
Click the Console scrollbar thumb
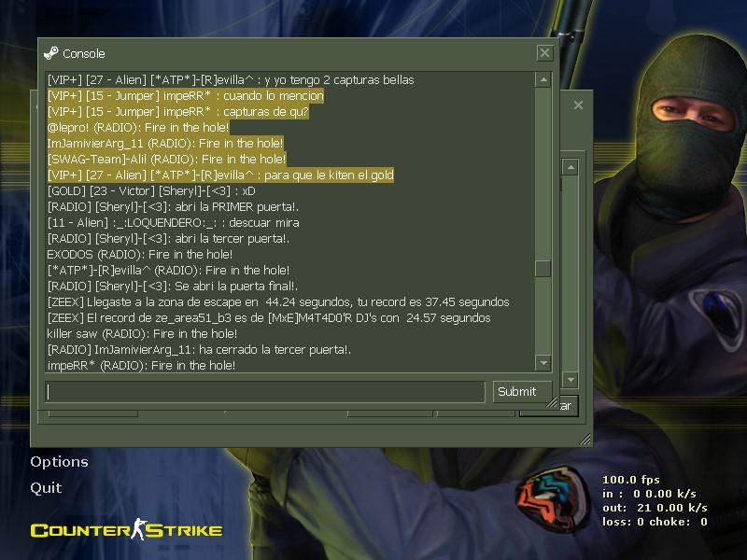tap(543, 269)
